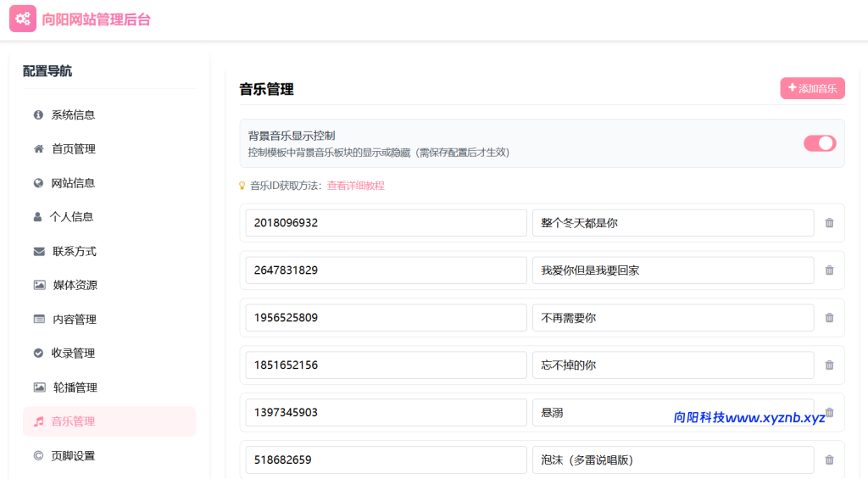Edit music ID field 1956525809
The width and height of the screenshot is (868, 479).
386,318
